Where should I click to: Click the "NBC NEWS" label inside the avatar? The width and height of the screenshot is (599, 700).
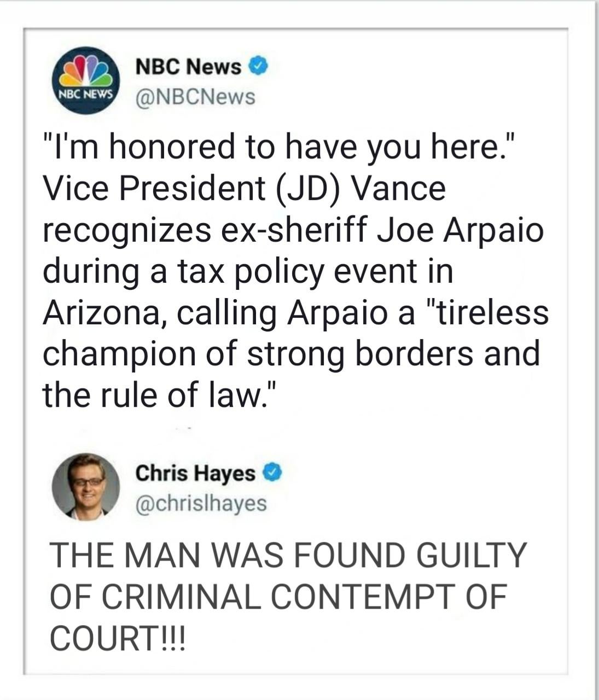click(85, 93)
